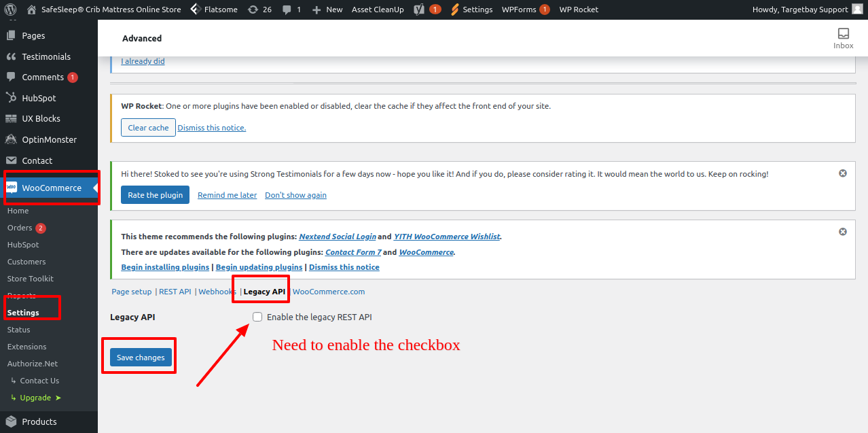
Task: Click the plus icon for New content
Action: coord(317,10)
